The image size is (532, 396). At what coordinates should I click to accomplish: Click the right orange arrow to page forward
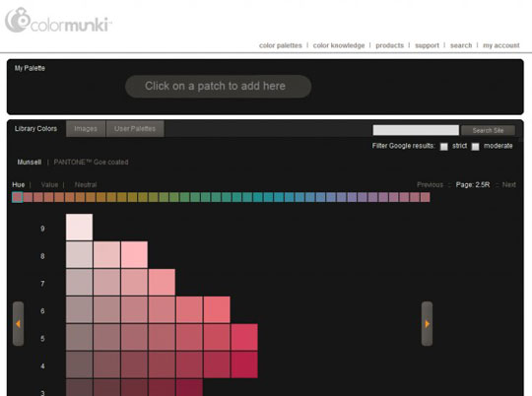427,324
